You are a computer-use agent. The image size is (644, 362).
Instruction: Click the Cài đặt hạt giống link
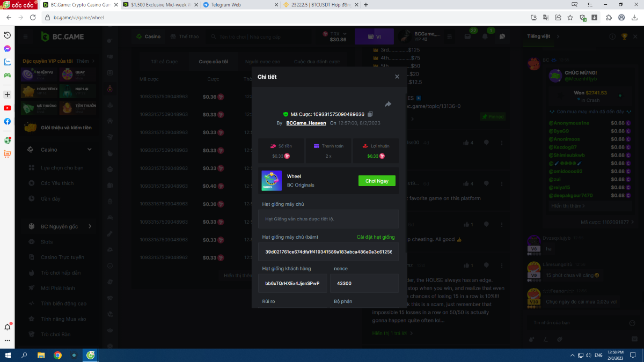pos(376,237)
